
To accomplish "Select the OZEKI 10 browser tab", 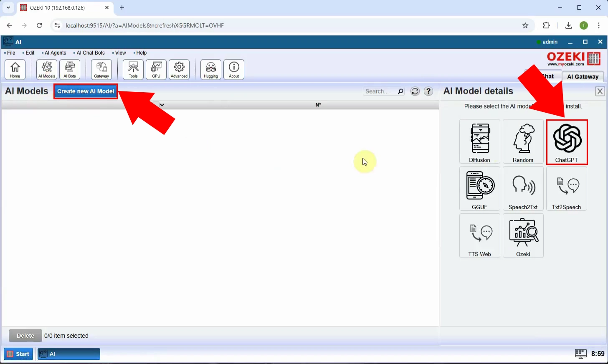I will point(65,8).
